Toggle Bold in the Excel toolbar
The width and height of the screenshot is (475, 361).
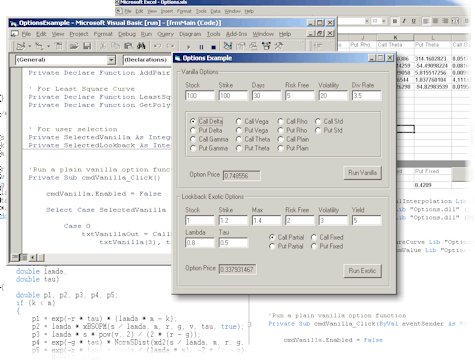point(395,21)
